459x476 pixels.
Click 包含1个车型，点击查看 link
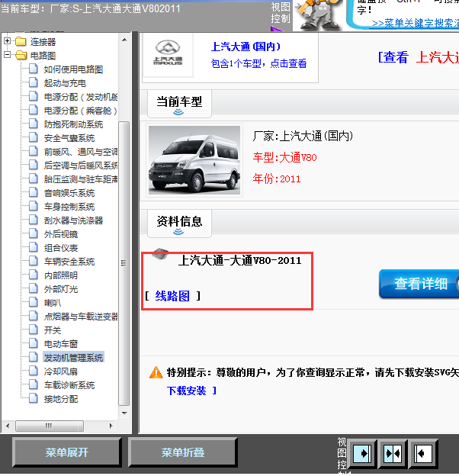point(258,63)
